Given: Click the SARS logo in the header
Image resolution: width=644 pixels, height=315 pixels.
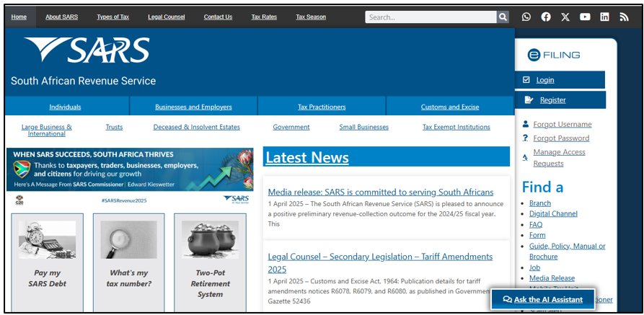Looking at the screenshot, I should (x=87, y=50).
